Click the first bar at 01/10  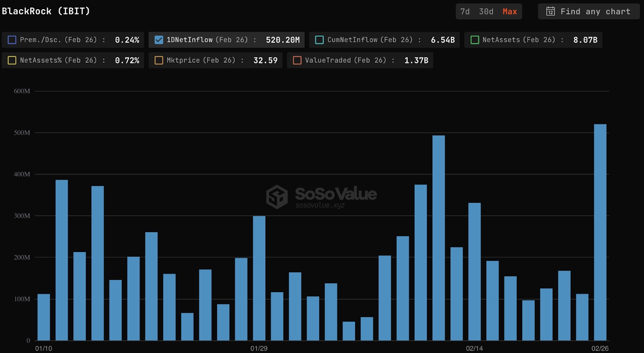coord(43,317)
